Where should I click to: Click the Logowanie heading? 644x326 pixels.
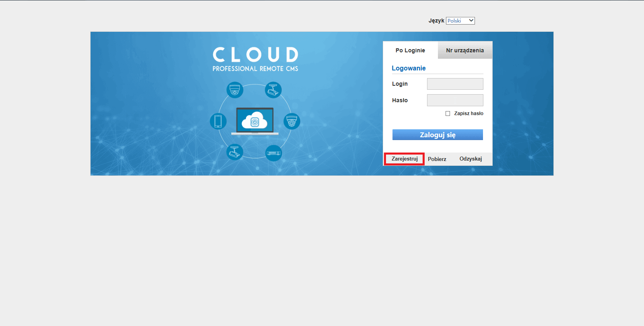pyautogui.click(x=409, y=68)
